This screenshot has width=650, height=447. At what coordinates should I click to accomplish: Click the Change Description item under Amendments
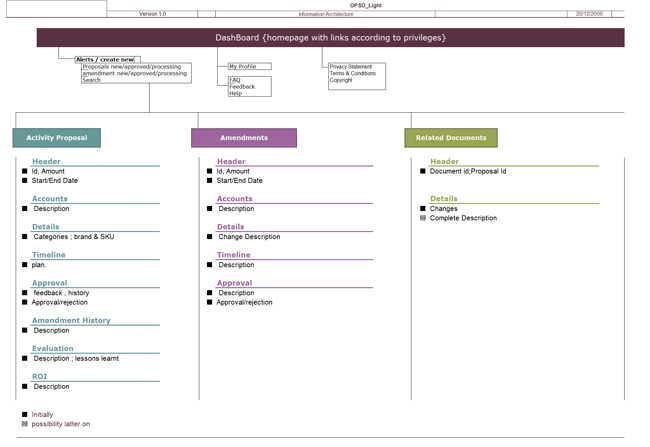(249, 237)
